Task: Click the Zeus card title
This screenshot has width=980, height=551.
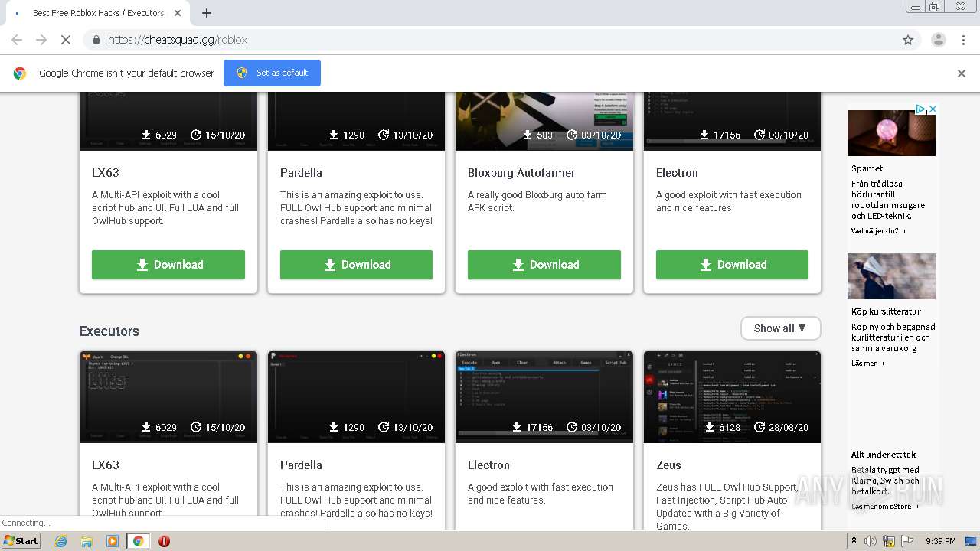Action: (668, 465)
